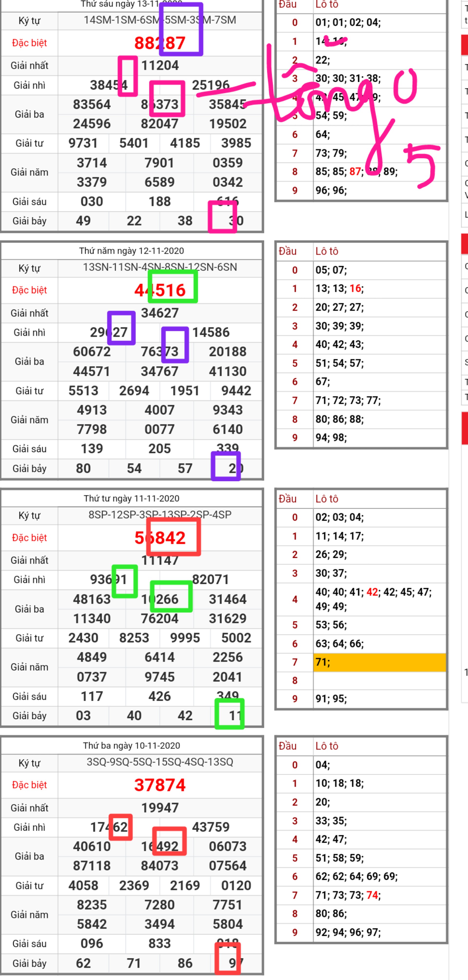Click the fourth prize number 4185
This screenshot has height=980, width=468.
185,143
